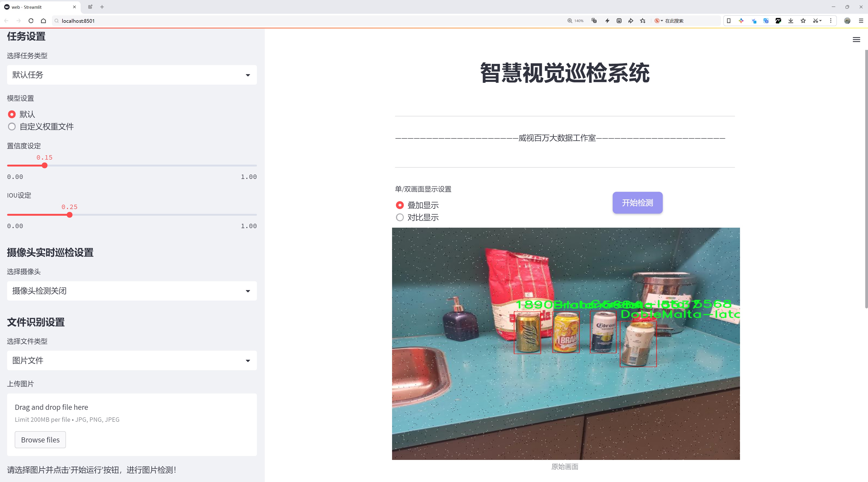868x482 pixels.
Task: Open the three-dot extensions overflow menu
Action: (x=831, y=21)
